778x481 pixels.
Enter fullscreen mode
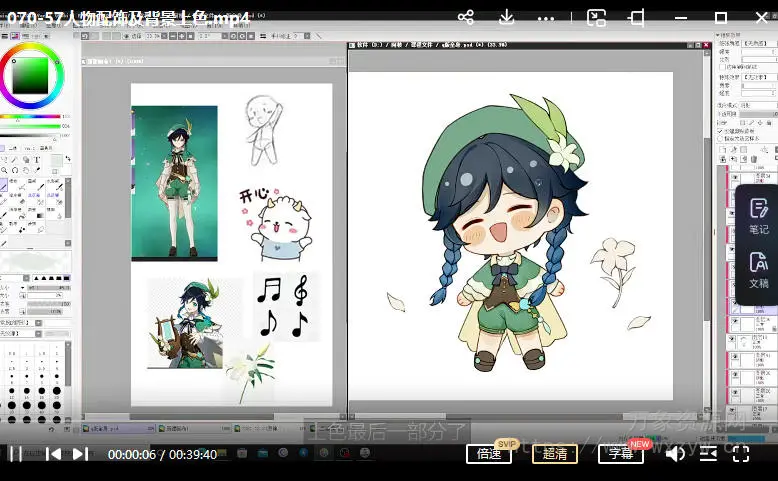[x=740, y=454]
